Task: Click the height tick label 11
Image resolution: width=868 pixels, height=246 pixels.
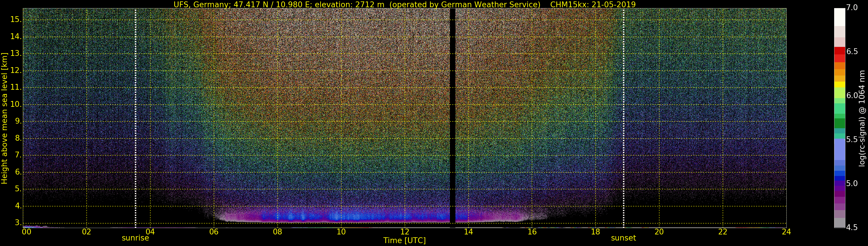Action: pos(16,88)
